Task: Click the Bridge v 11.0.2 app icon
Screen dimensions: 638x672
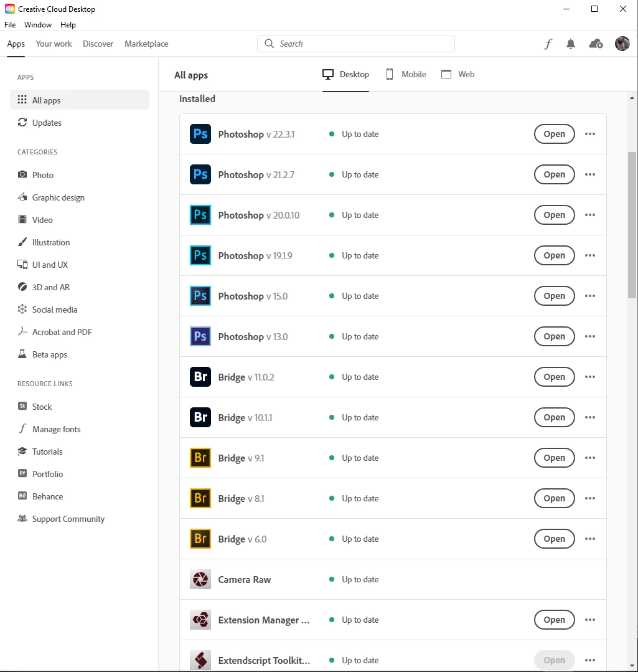Action: pyautogui.click(x=200, y=377)
